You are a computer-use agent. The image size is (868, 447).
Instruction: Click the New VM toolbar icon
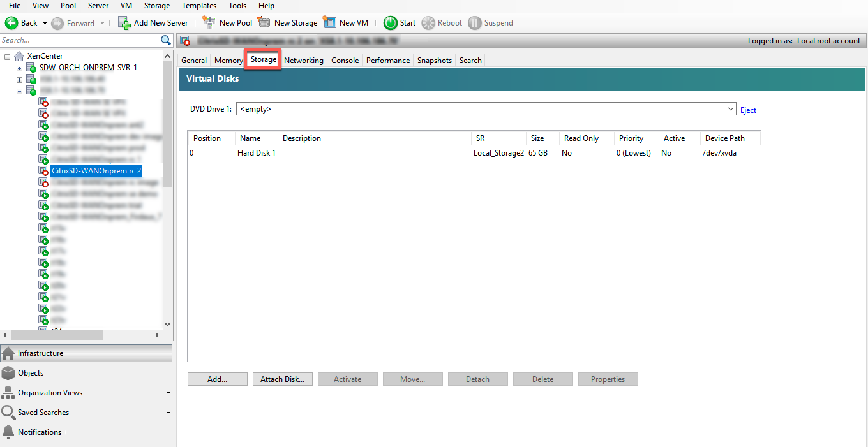pyautogui.click(x=329, y=22)
